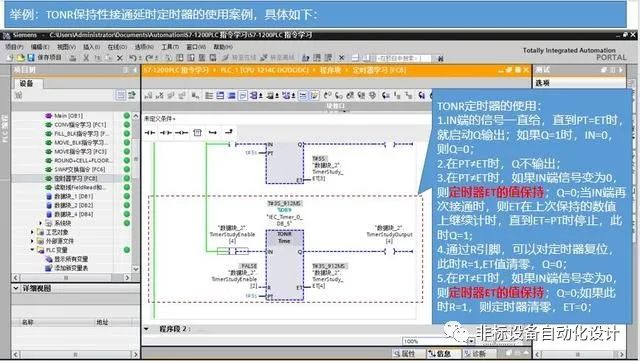This screenshot has width=640, height=361.
Task: Click the 转至在线 (go online) toolbar button
Action: tap(240, 58)
